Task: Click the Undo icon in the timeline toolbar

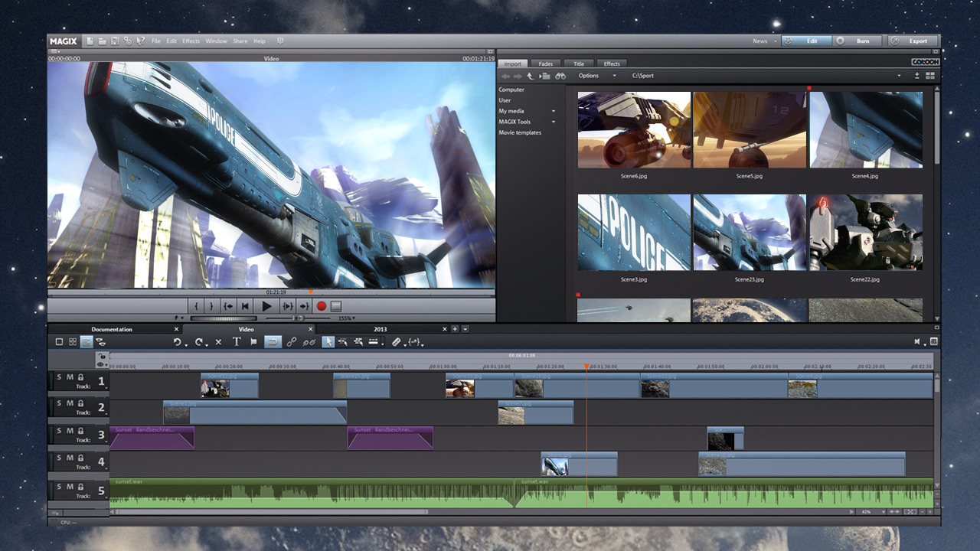Action: (179, 341)
